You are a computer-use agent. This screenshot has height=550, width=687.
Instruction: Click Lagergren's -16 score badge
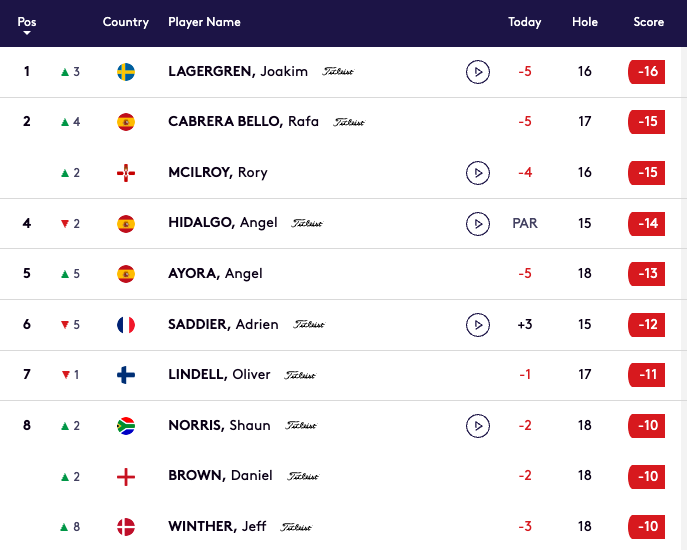[x=646, y=72]
